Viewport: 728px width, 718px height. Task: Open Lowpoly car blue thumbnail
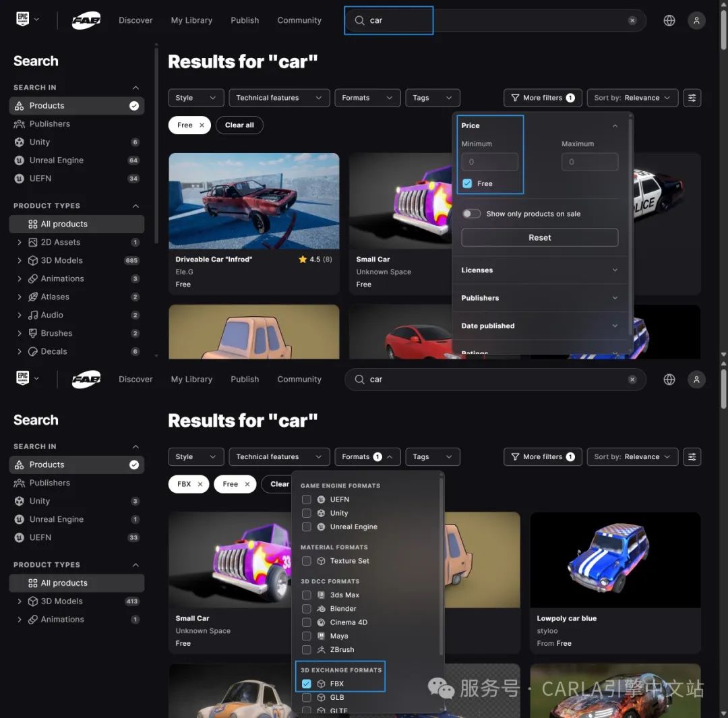pyautogui.click(x=615, y=560)
